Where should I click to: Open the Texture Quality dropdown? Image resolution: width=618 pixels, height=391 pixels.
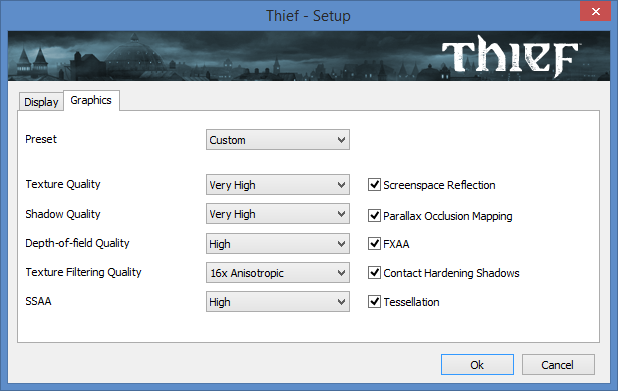[277, 184]
